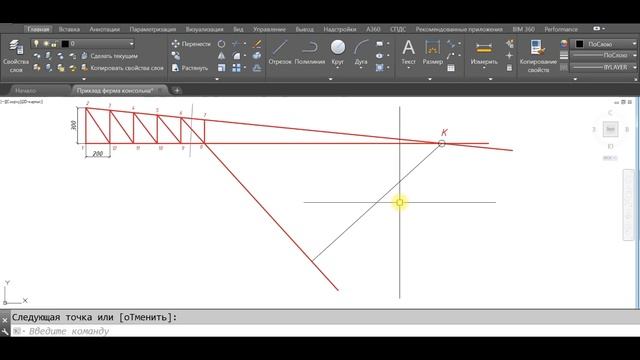This screenshot has width=640, height=360.
Task: Open the Вид ribbon tab
Action: pos(238,29)
